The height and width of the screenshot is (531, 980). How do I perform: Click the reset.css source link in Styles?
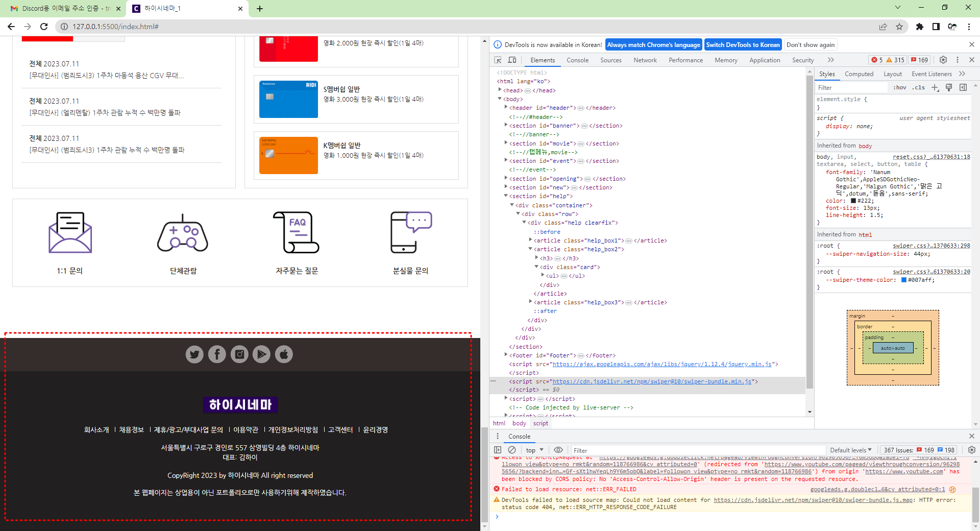(932, 157)
